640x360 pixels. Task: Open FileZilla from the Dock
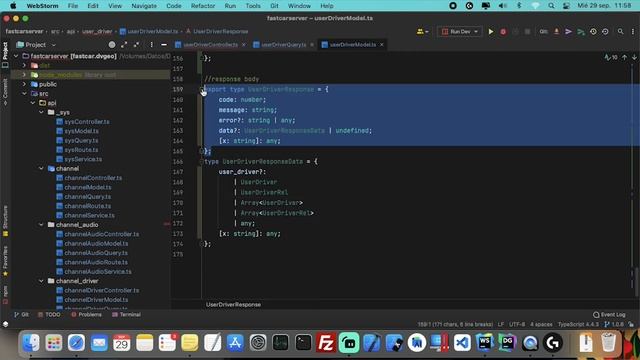(x=326, y=342)
